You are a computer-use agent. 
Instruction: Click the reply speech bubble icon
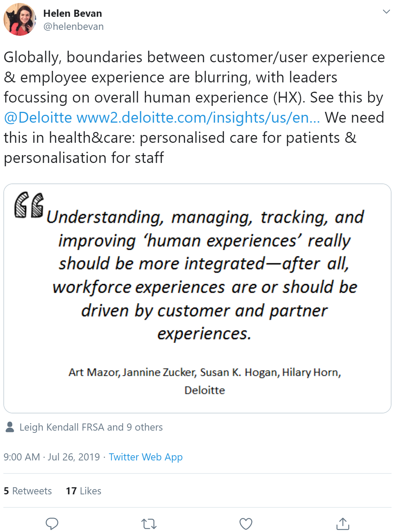(x=52, y=523)
